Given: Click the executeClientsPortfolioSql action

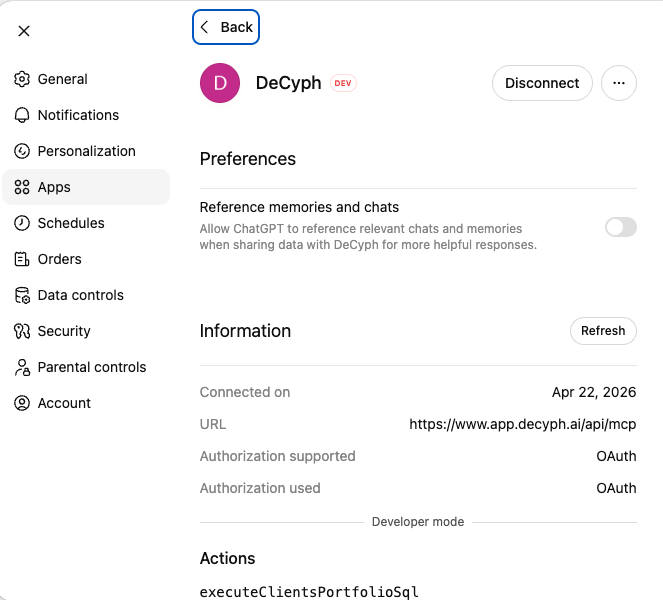Looking at the screenshot, I should [309, 592].
